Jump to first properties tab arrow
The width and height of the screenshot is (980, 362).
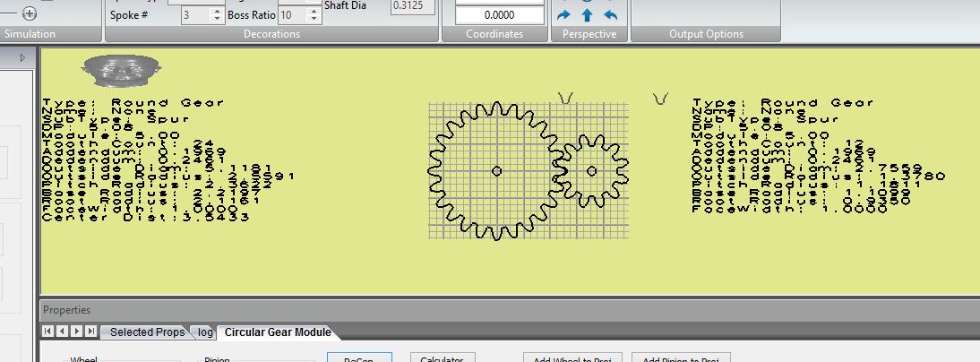coord(48,332)
